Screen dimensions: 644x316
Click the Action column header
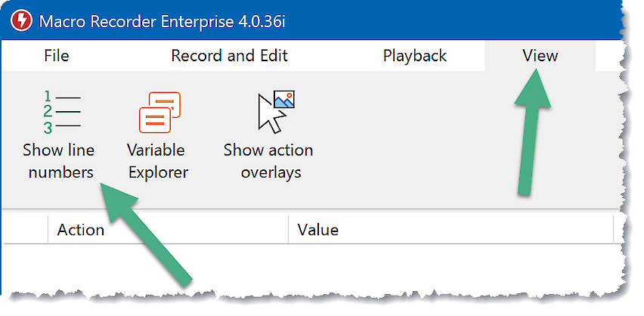[81, 230]
